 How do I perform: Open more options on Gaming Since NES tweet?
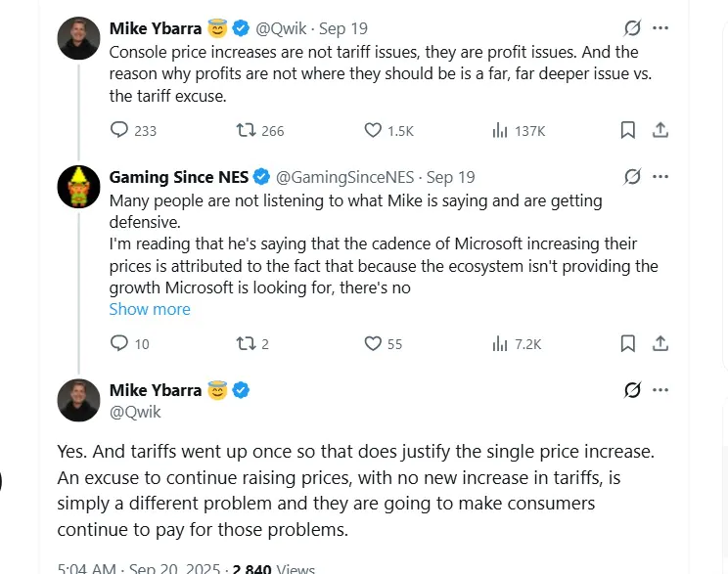pyautogui.click(x=660, y=177)
